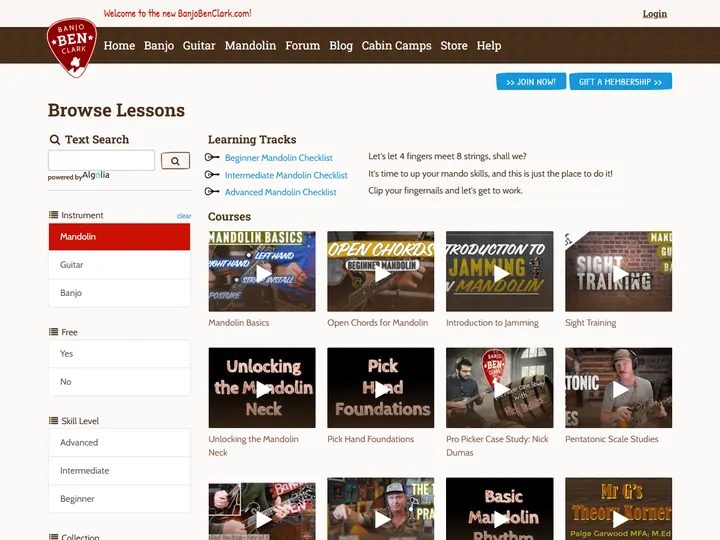Viewport: 720px width, 540px height.
Task: Open the Cabin Camps page
Action: pyautogui.click(x=396, y=45)
